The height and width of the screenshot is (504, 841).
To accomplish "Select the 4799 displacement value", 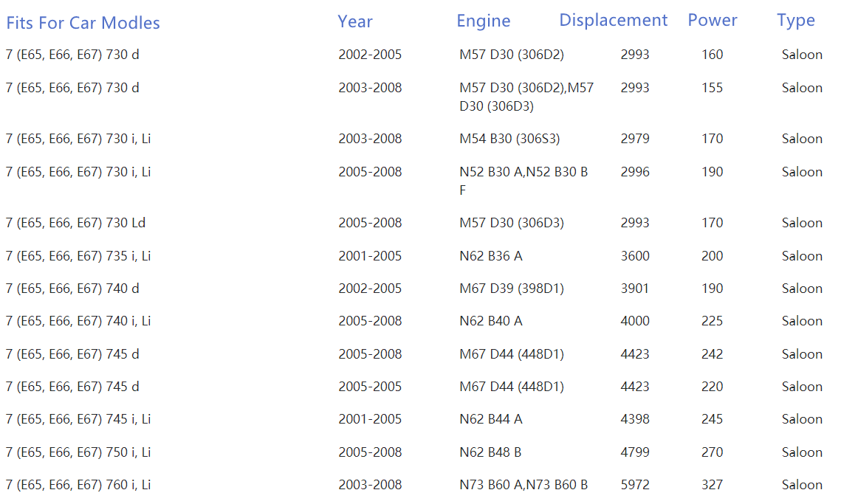I will click(x=635, y=452).
